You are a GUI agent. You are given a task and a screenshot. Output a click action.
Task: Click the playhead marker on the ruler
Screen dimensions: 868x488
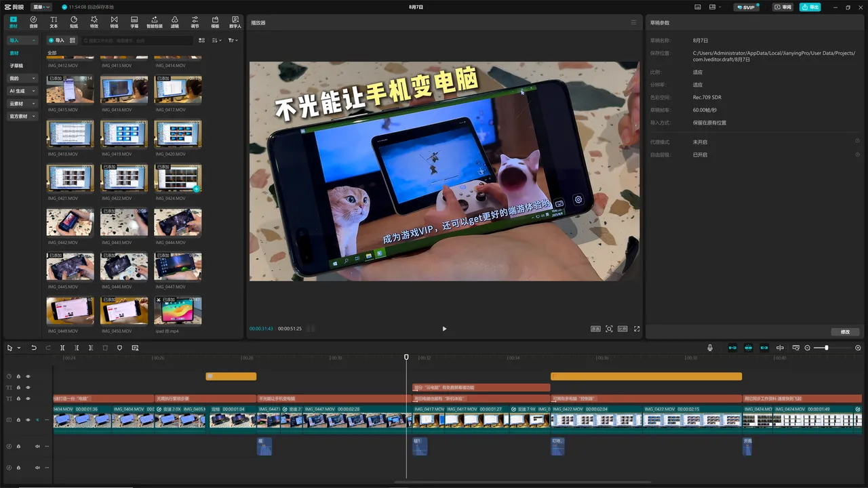coord(406,357)
